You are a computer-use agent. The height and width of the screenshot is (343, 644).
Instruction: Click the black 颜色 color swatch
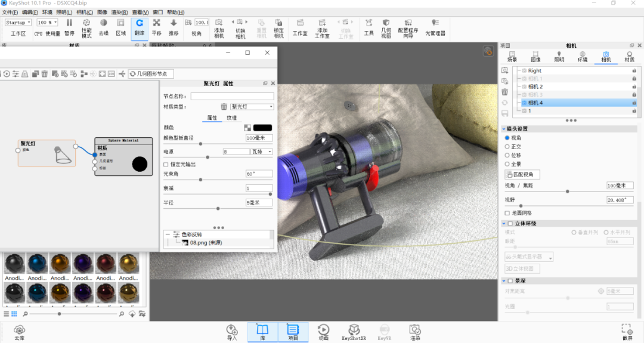[x=262, y=128]
